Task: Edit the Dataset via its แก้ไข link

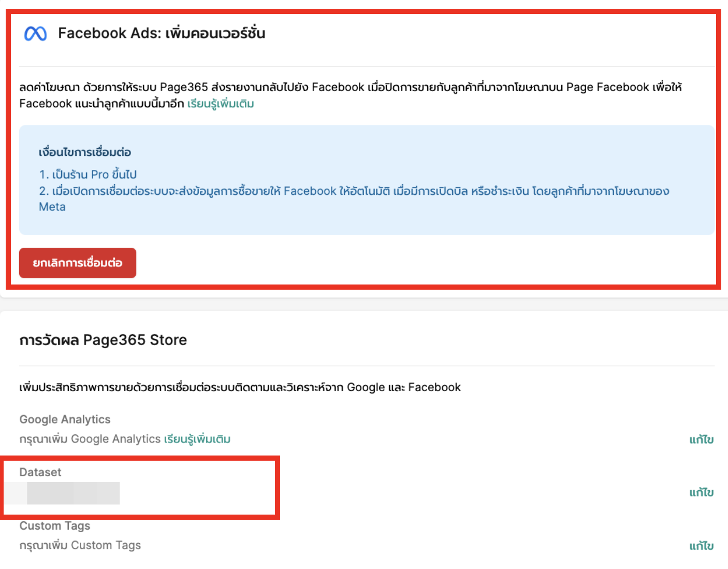Action: click(x=701, y=492)
